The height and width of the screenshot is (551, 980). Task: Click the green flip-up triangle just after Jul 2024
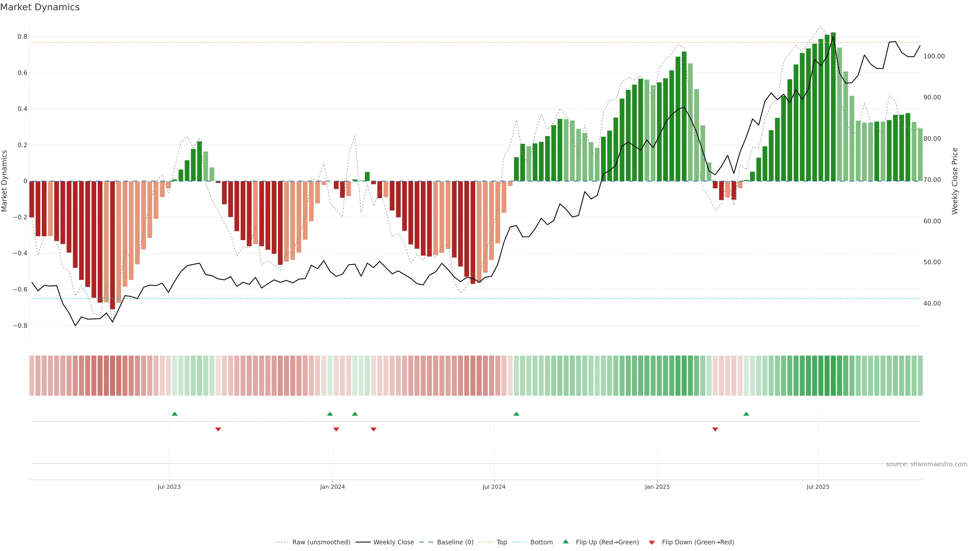click(516, 414)
